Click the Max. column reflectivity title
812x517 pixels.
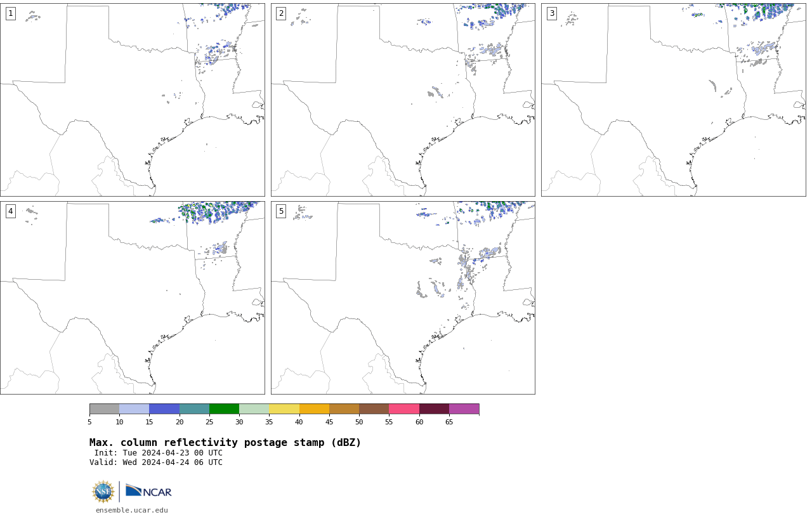(225, 443)
